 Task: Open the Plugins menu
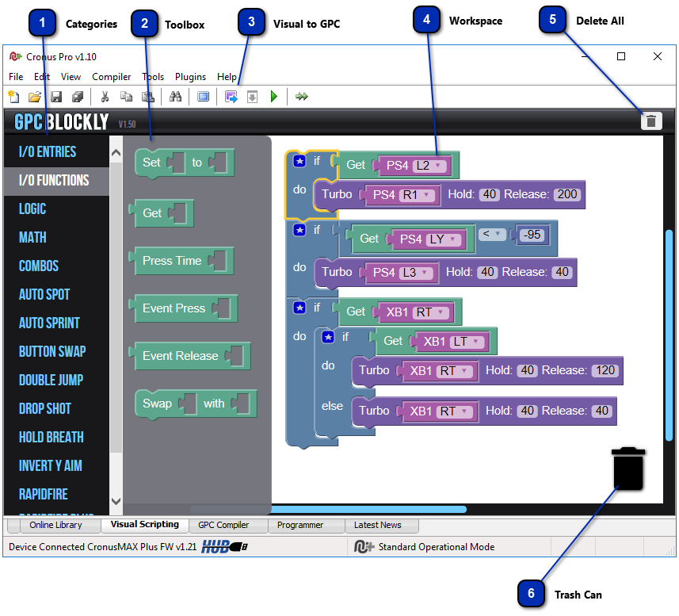[x=190, y=77]
